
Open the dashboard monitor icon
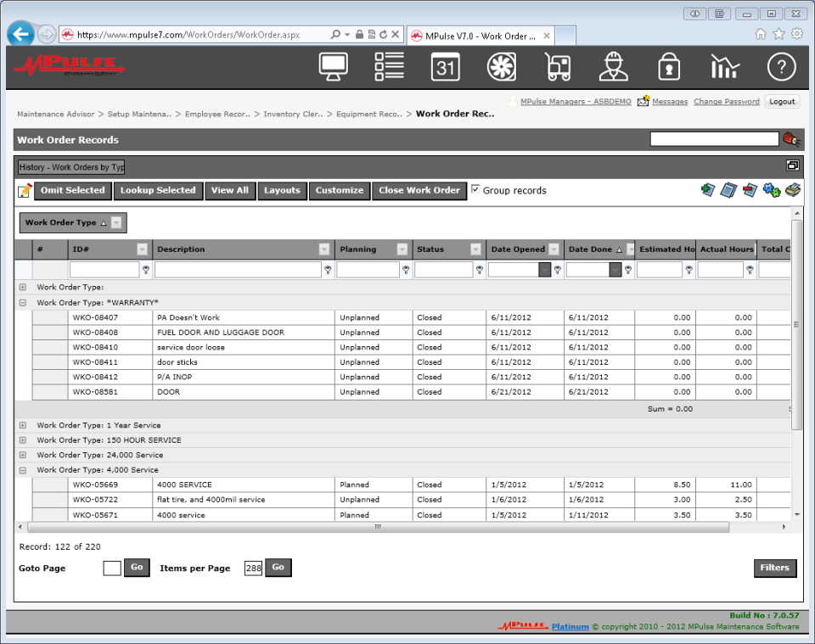click(333, 67)
